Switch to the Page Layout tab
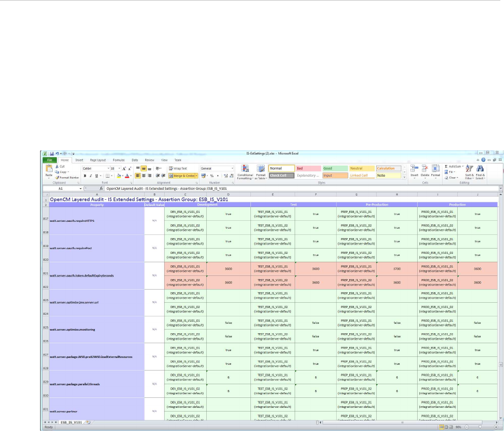 [98, 160]
